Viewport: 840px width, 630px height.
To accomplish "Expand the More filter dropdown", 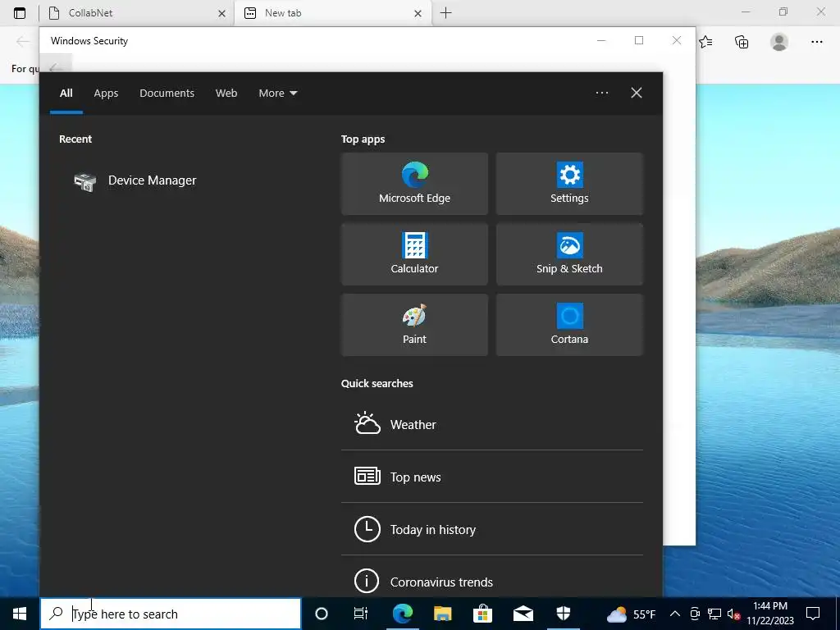I will pyautogui.click(x=277, y=94).
